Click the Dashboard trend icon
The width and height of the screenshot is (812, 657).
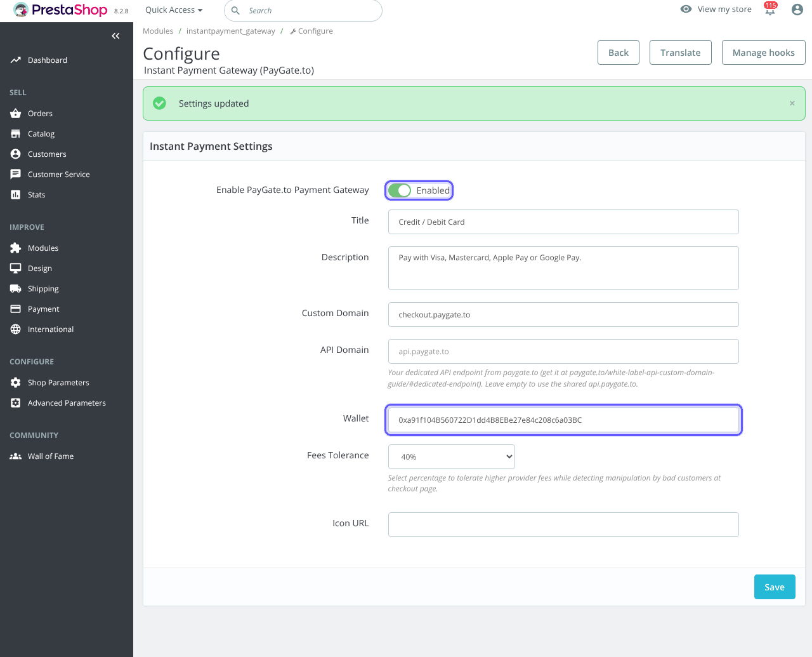tap(16, 60)
